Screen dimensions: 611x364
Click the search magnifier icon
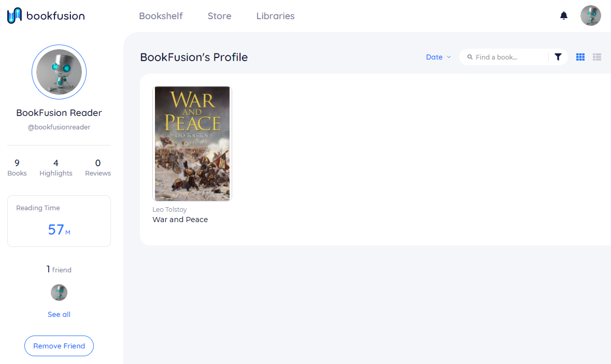(x=470, y=57)
